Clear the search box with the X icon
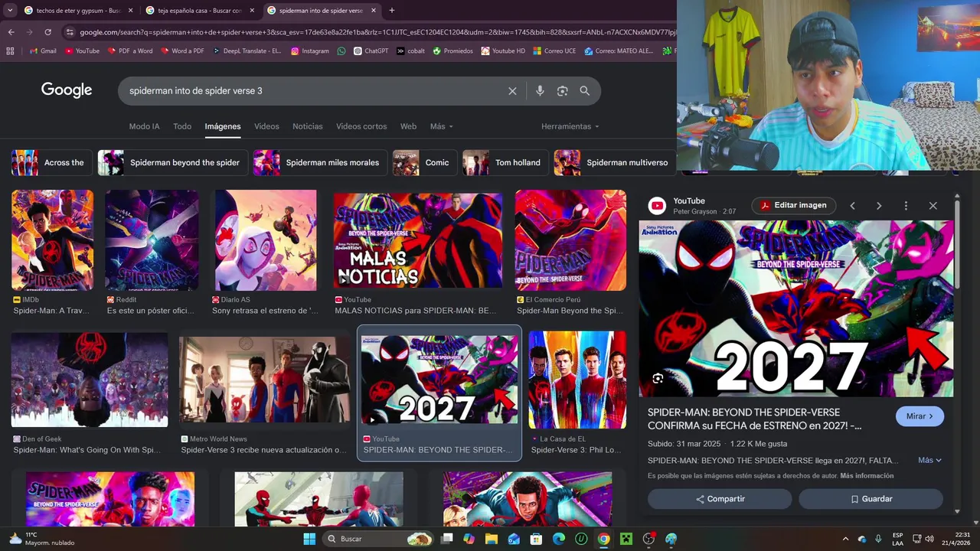Image resolution: width=980 pixels, height=551 pixels. pyautogui.click(x=512, y=91)
